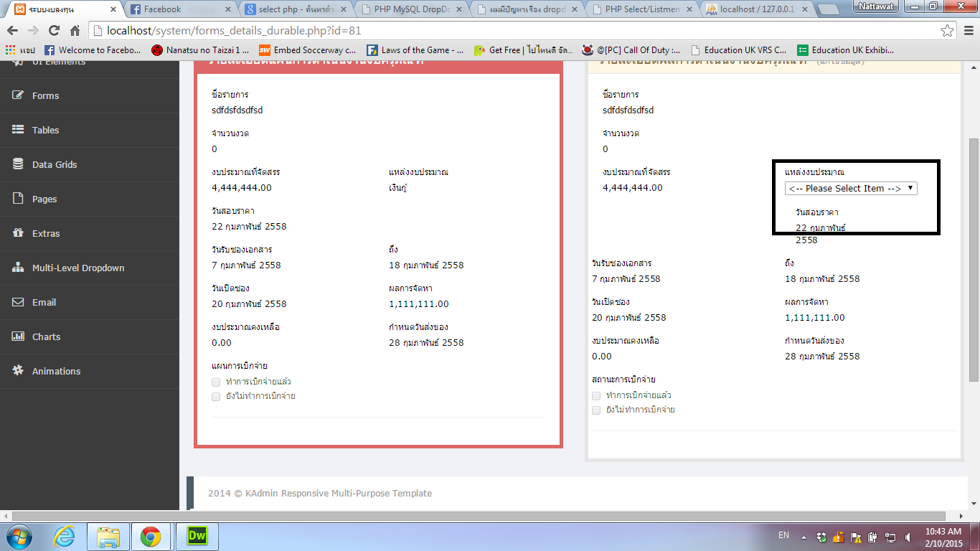Viewport: 980px width, 551px height.
Task: Click the Dropbox tray icon
Action: coord(821,537)
